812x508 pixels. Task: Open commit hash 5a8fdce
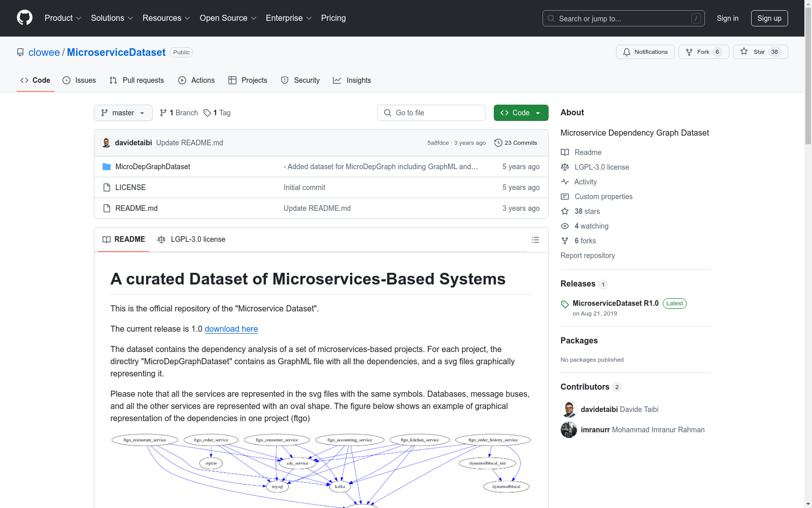click(x=438, y=143)
